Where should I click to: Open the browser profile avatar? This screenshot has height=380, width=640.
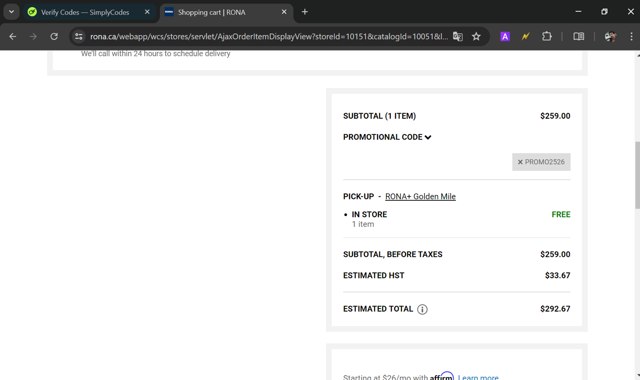(610, 36)
